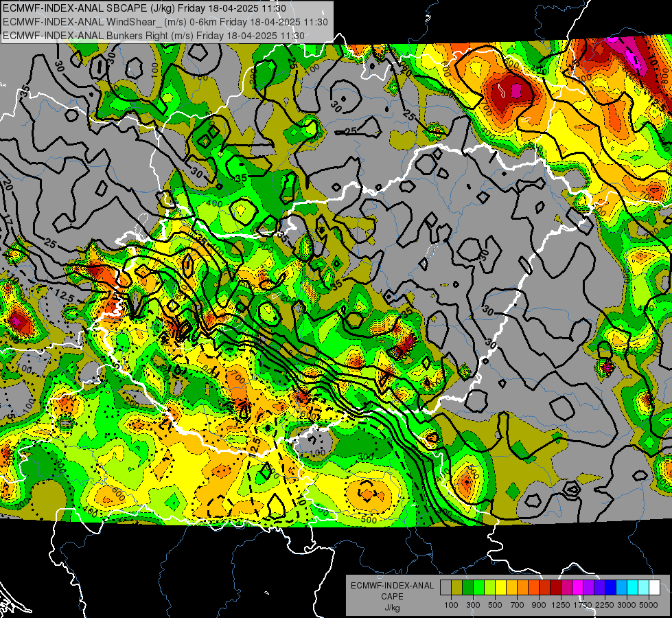Click the CAPE label in the legend
This screenshot has width=672, height=618.
392,596
